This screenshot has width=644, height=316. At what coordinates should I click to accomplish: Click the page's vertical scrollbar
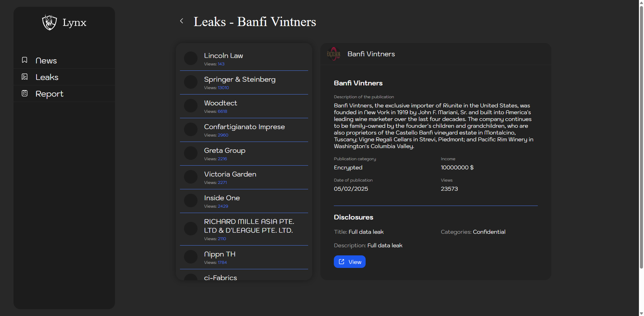[641, 135]
